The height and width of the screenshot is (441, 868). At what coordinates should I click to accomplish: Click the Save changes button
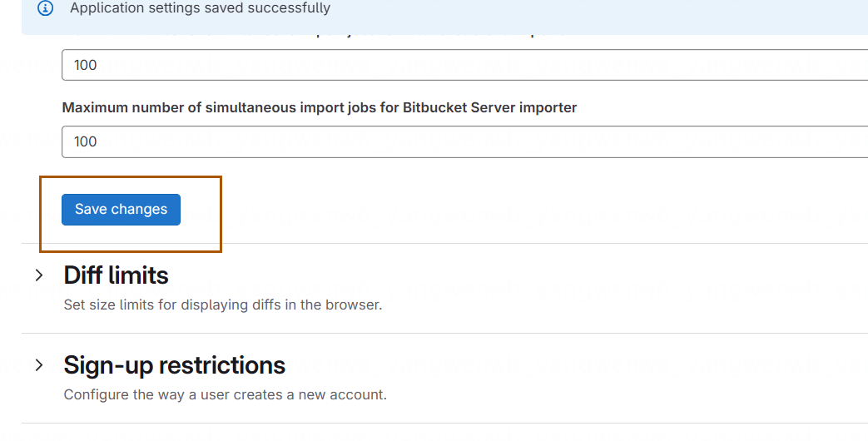(x=121, y=210)
